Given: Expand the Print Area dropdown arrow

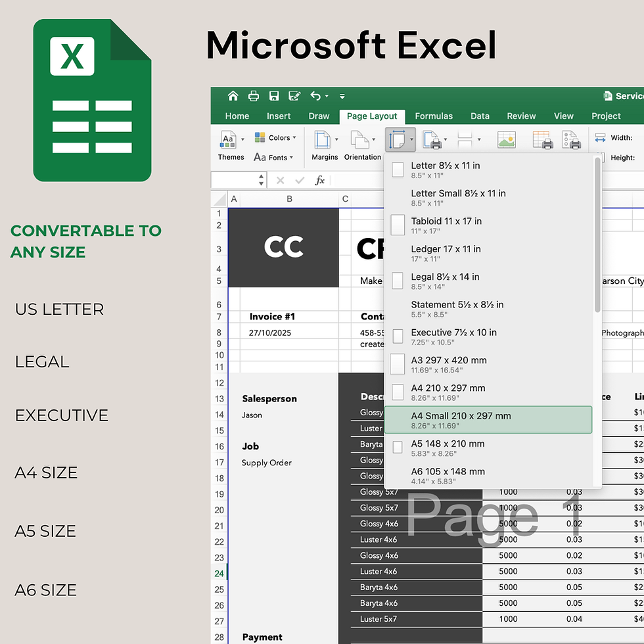Looking at the screenshot, I should (x=446, y=139).
